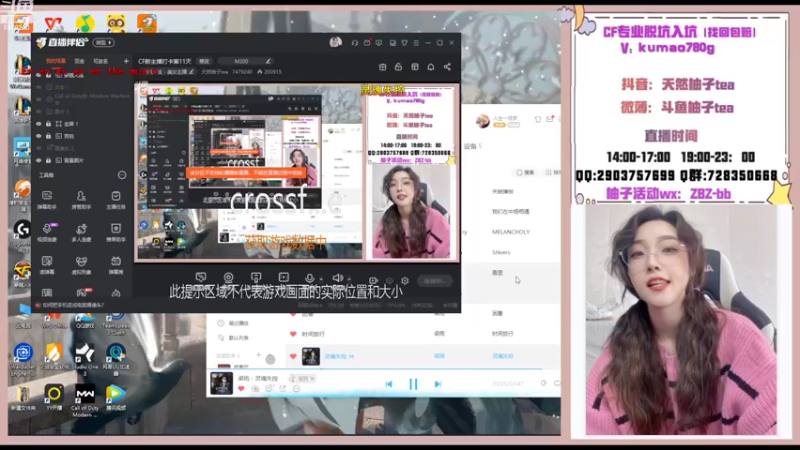Add a camera source below the preview
Viewport: 800px width, 450px height.
[x=228, y=278]
